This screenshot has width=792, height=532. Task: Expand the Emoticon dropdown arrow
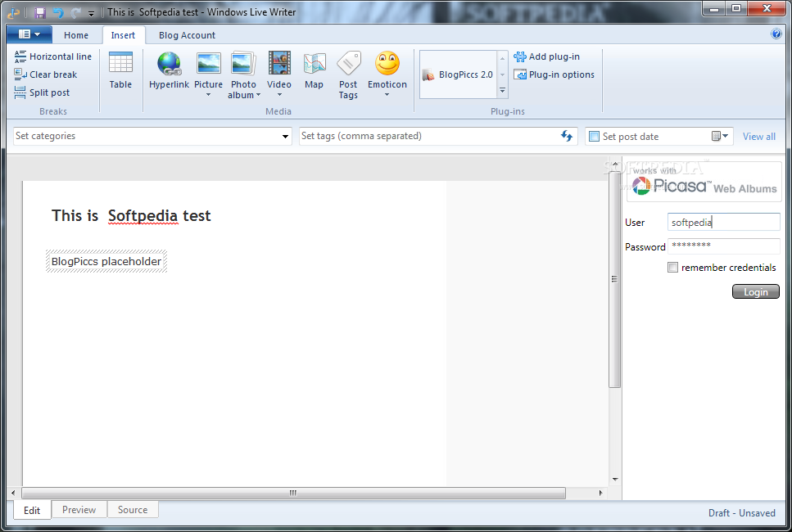tap(387, 95)
